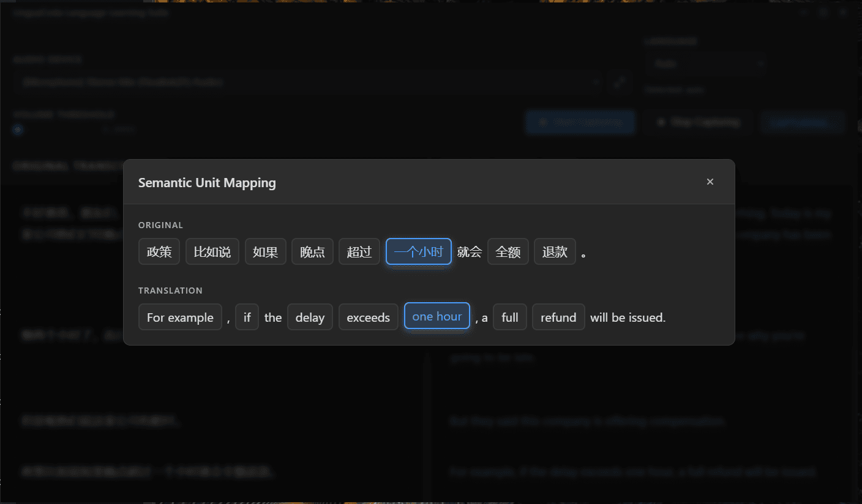
Task: Close the Semantic Unit Mapping dialog
Action: (710, 182)
